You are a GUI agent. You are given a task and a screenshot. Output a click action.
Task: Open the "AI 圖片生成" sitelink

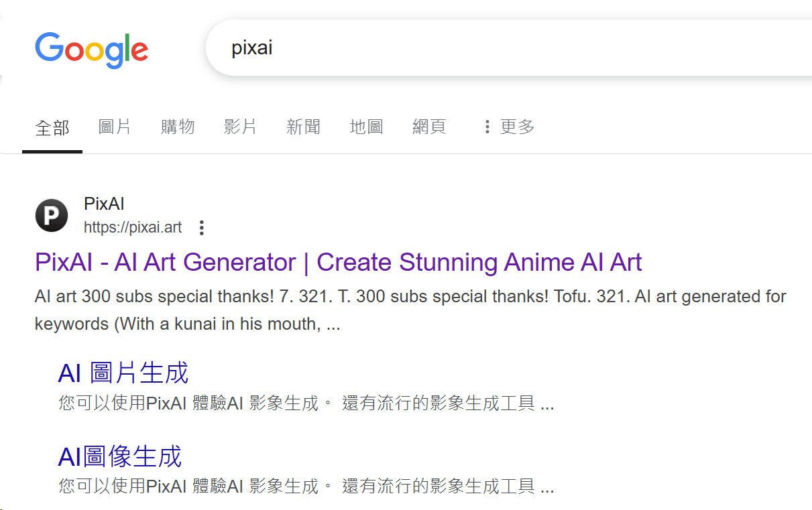pos(123,373)
